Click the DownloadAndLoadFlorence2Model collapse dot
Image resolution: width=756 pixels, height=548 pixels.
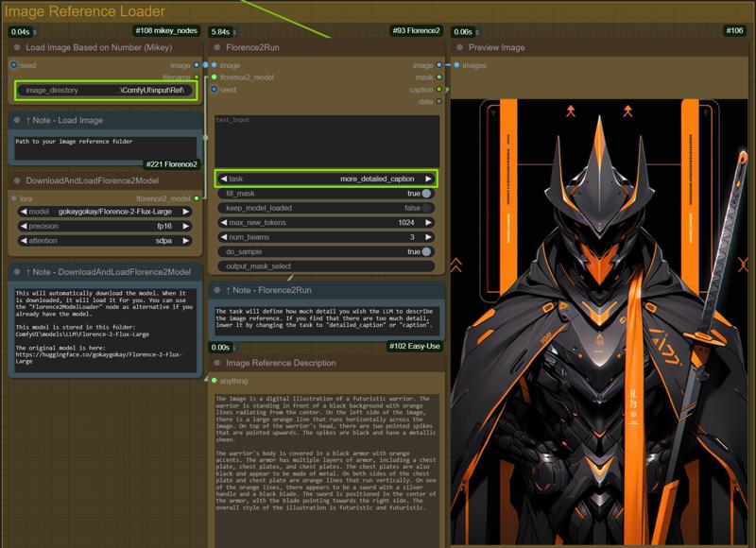[17, 180]
